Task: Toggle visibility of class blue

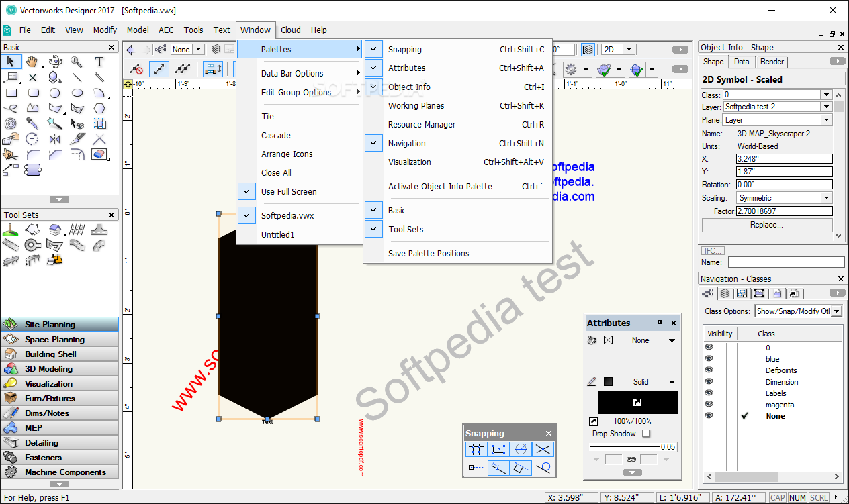Action: click(x=709, y=359)
